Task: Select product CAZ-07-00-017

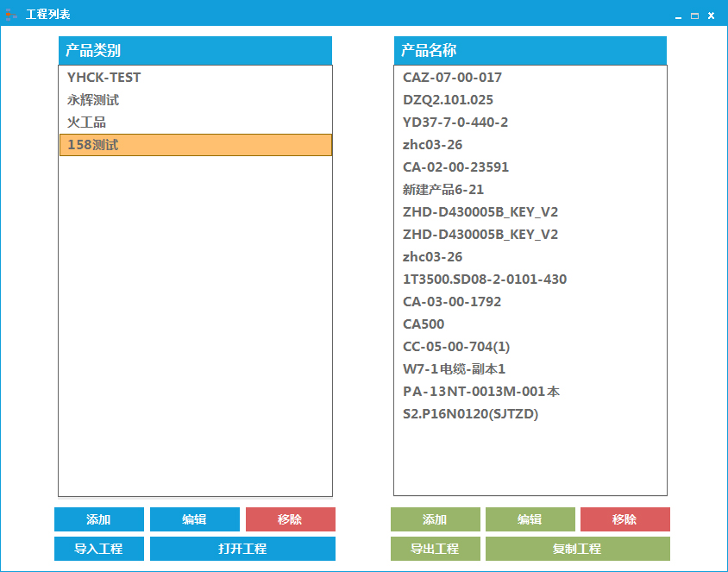Action: 452,78
